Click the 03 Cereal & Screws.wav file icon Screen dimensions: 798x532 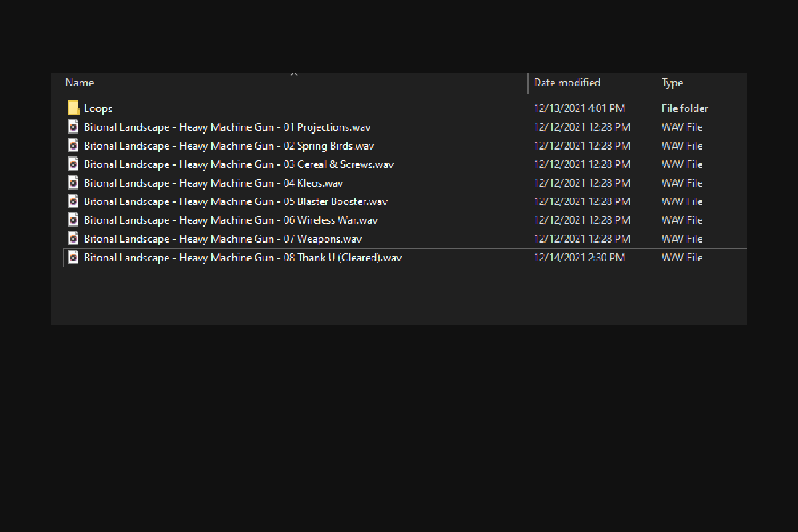point(74,164)
